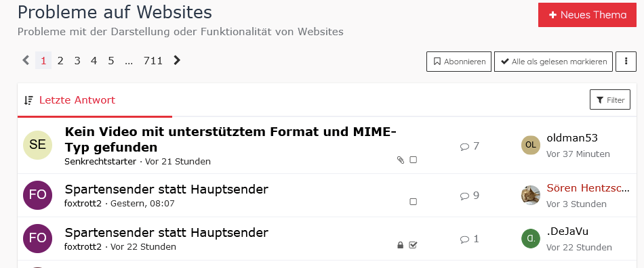The width and height of the screenshot is (644, 268).
Task: Open page 4 of the forum
Action: (x=94, y=61)
